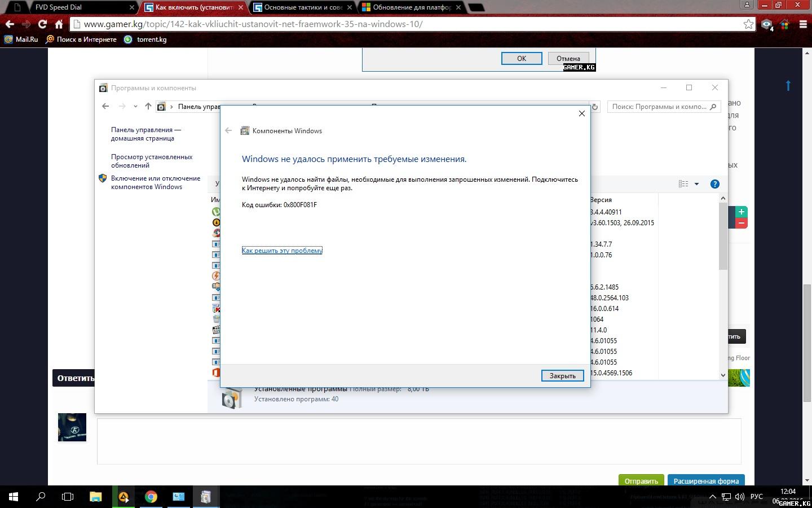Screen dimensions: 812x508
Task: Open Windows search from taskbar
Action: [x=41, y=497]
